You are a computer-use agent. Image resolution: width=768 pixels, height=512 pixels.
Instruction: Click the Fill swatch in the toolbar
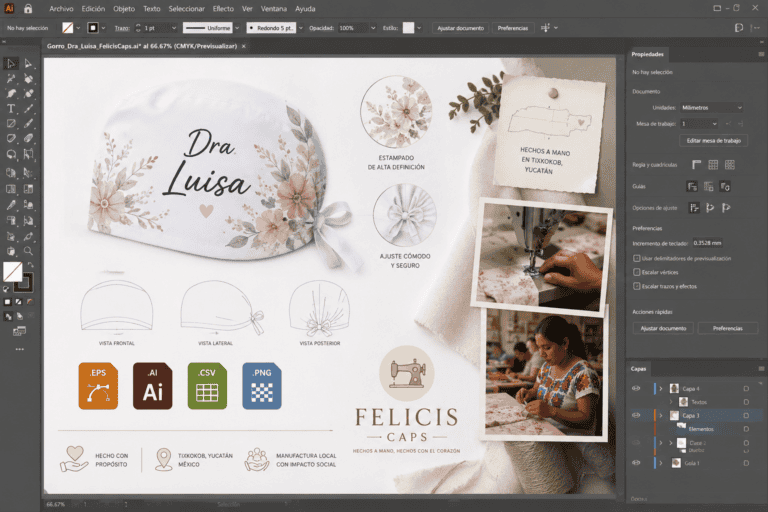click(x=12, y=271)
